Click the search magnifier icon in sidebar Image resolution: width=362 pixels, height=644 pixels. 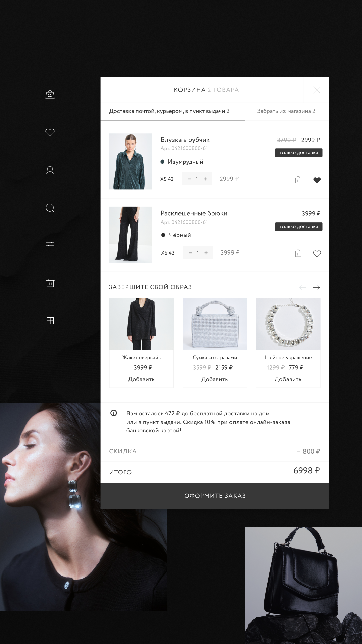pos(50,208)
